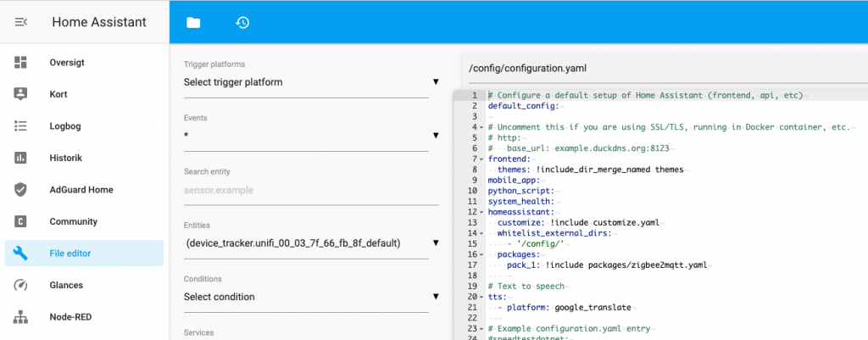Click the platform: google_translate line
The width and height of the screenshot is (868, 340).
tap(564, 308)
